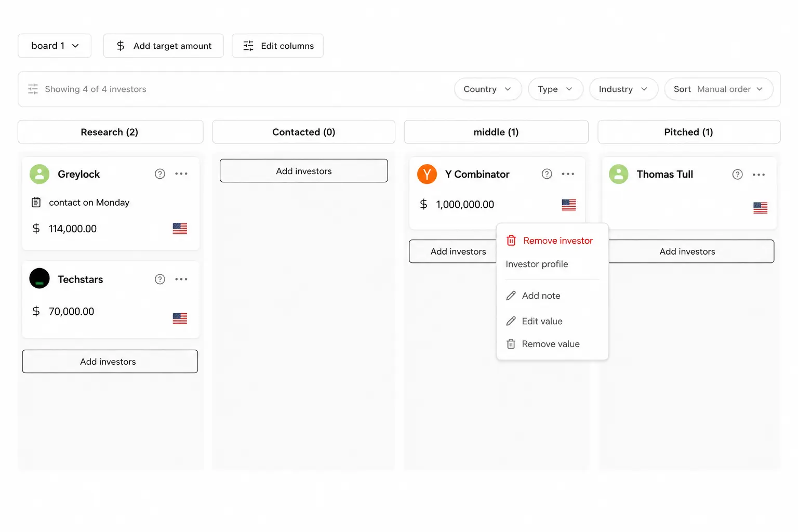The height and width of the screenshot is (532, 798).
Task: Open Edit columns settings
Action: [277, 46]
